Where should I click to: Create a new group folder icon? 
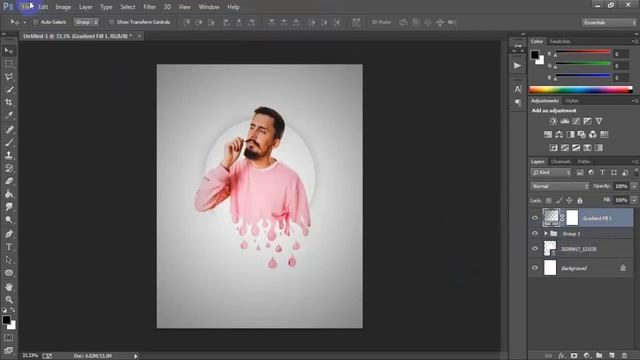click(x=599, y=356)
